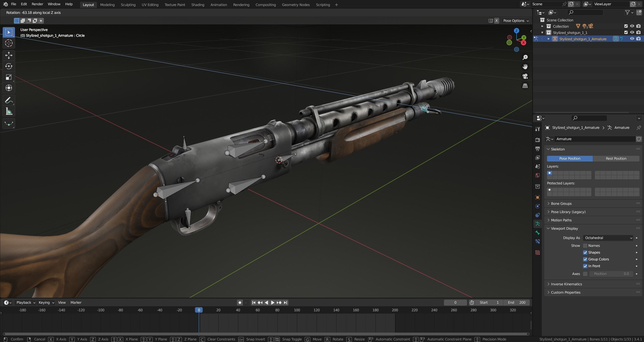Open the Pose Options dropdown
This screenshot has height=342, width=644.
516,21
